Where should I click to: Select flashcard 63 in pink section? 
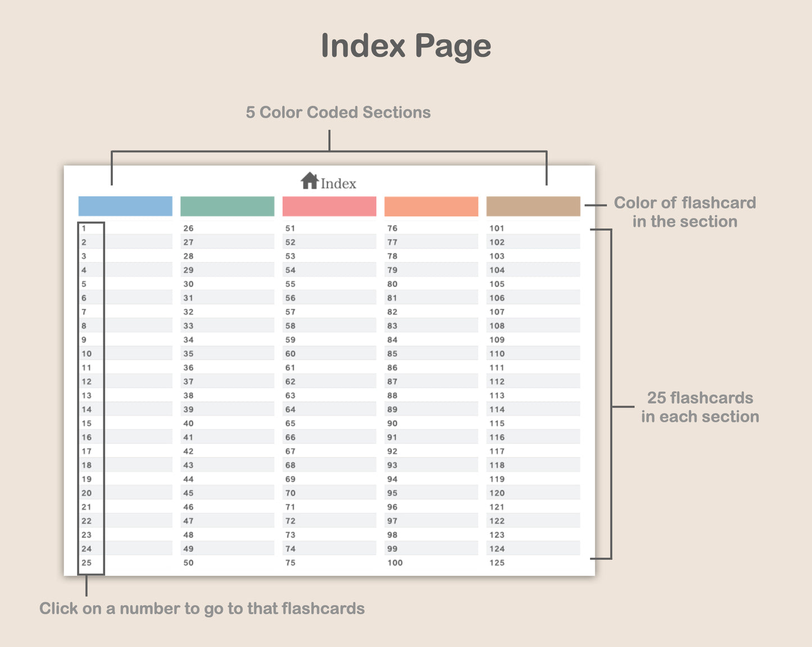290,395
